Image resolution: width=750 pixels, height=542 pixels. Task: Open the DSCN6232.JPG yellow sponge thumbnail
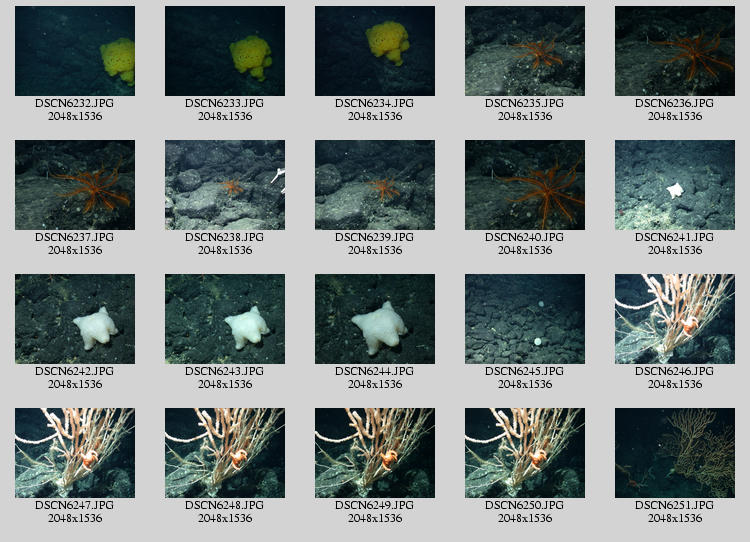click(x=75, y=51)
